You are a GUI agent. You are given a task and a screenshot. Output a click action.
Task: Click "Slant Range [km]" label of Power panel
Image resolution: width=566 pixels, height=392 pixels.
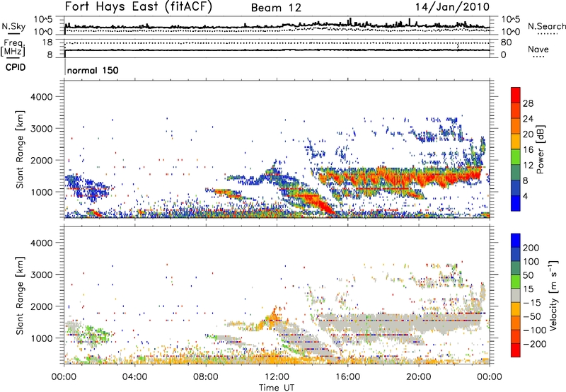[x=20, y=149]
